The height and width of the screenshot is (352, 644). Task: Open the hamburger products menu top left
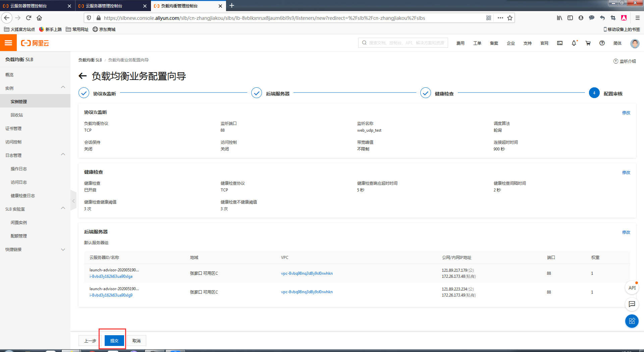[8, 43]
